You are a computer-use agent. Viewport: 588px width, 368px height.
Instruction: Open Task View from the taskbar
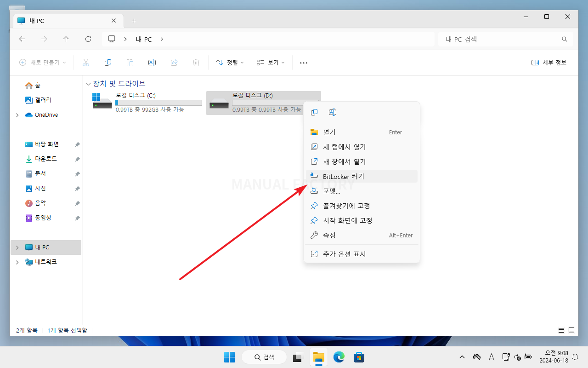click(299, 357)
